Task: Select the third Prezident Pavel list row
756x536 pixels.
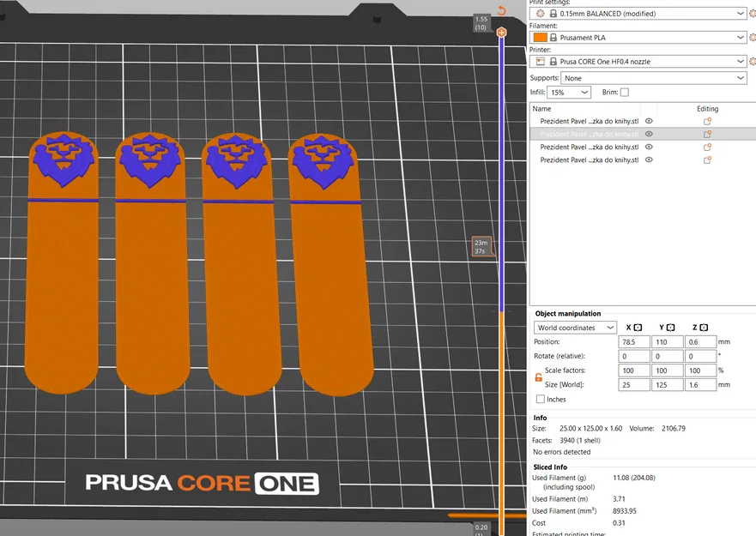Action: tap(643, 147)
